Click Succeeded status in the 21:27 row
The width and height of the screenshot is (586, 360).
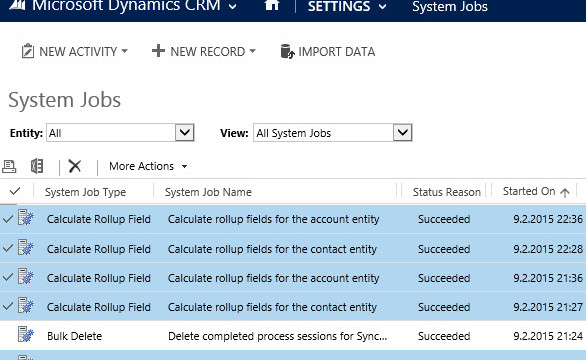point(444,307)
